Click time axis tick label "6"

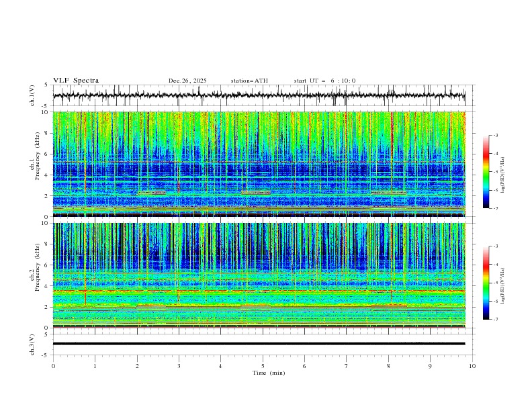coord(304,366)
